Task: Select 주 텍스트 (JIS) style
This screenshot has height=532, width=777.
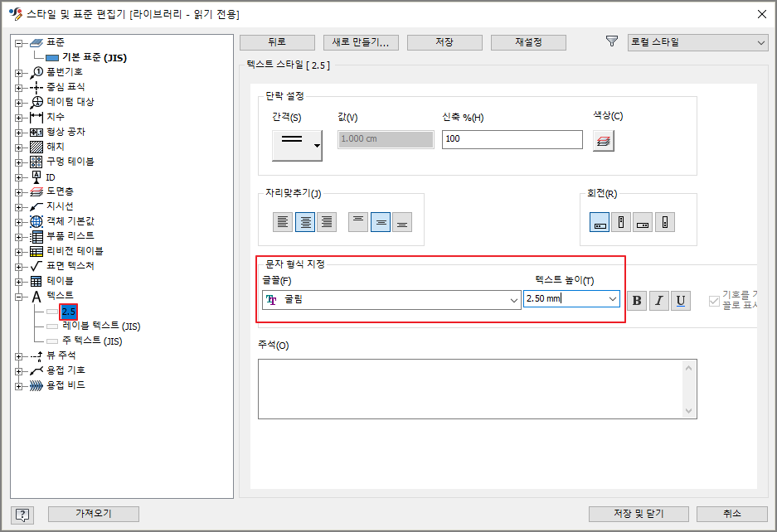Action: [x=92, y=341]
